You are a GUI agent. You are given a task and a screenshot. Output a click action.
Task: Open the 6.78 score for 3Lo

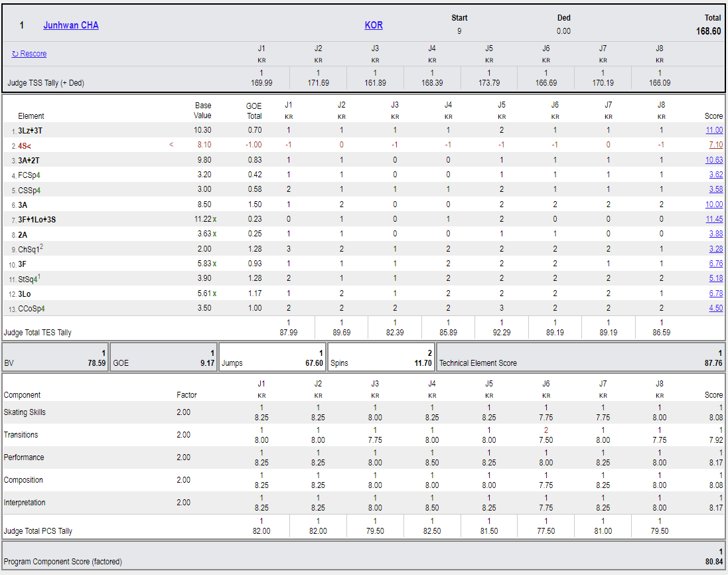pos(715,293)
